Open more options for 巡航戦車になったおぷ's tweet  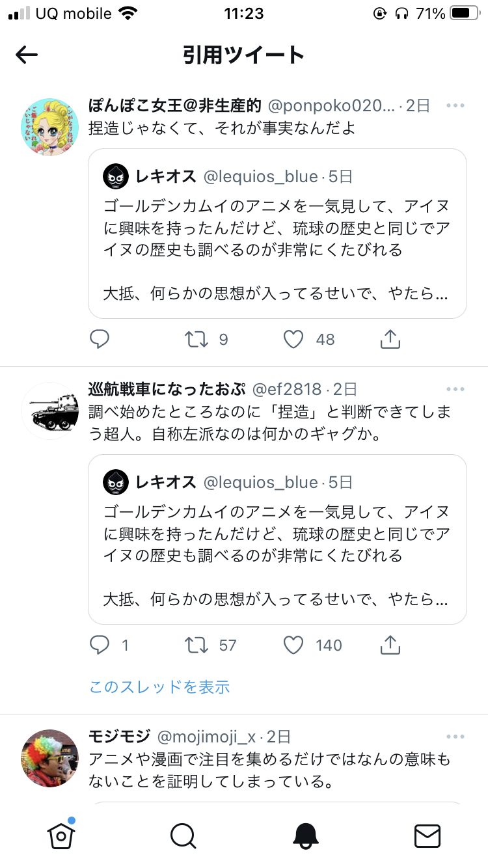(455, 389)
